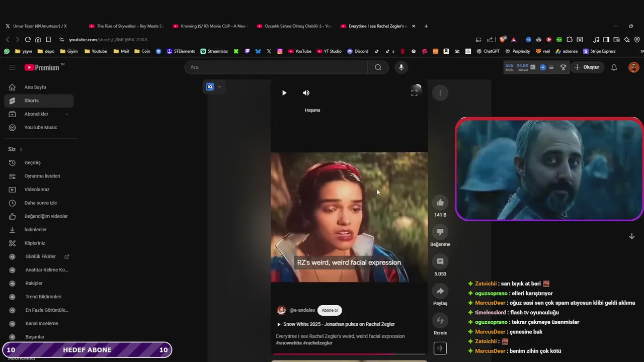The width and height of the screenshot is (644, 362).
Task: Click the YouTube search field
Action: [276, 67]
